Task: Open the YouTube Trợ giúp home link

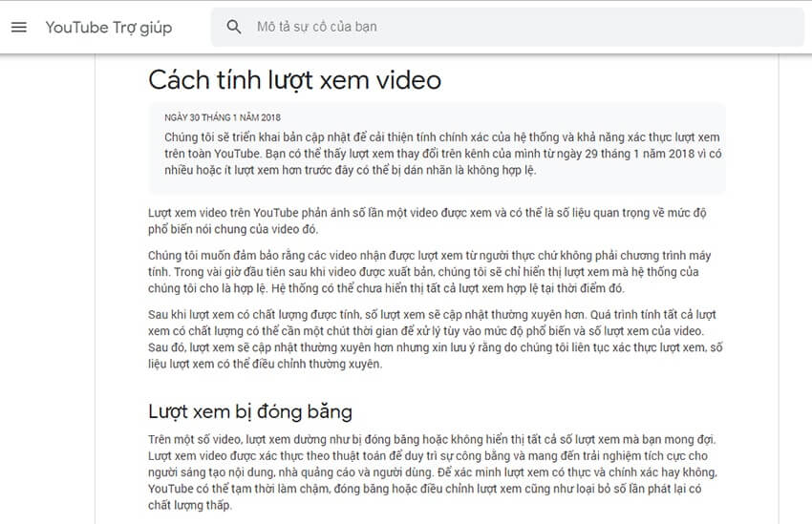Action: click(109, 28)
